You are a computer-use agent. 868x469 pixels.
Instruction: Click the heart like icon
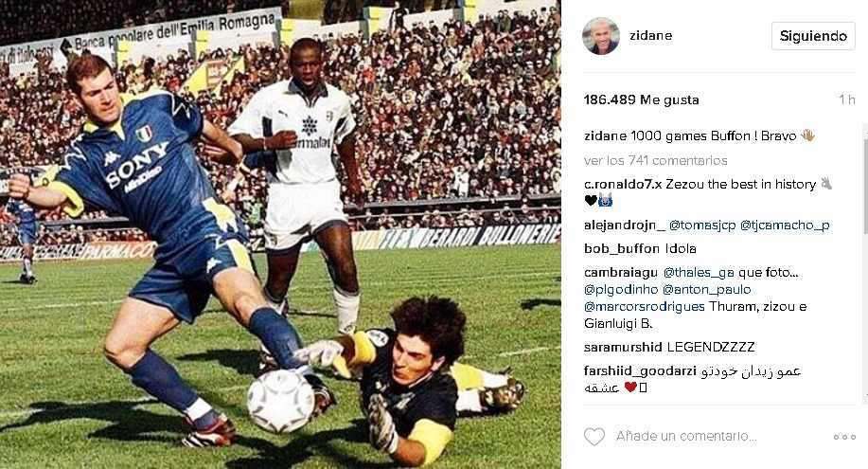click(x=594, y=437)
